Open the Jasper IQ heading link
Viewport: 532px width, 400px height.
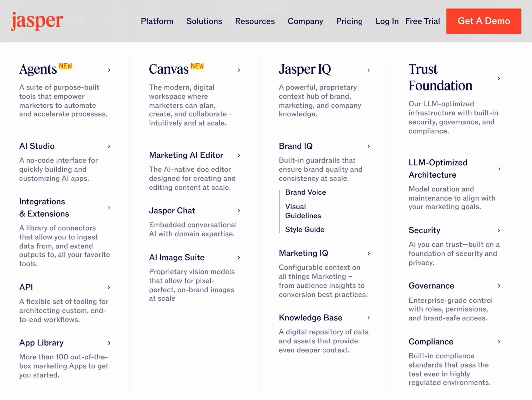click(x=305, y=69)
